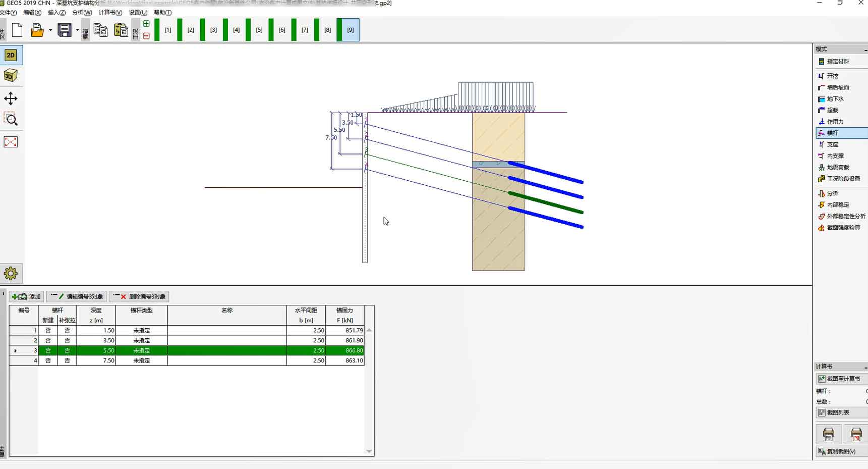868x469 pixels.
Task: Add a construction stage with green plus
Action: pyautogui.click(x=146, y=24)
